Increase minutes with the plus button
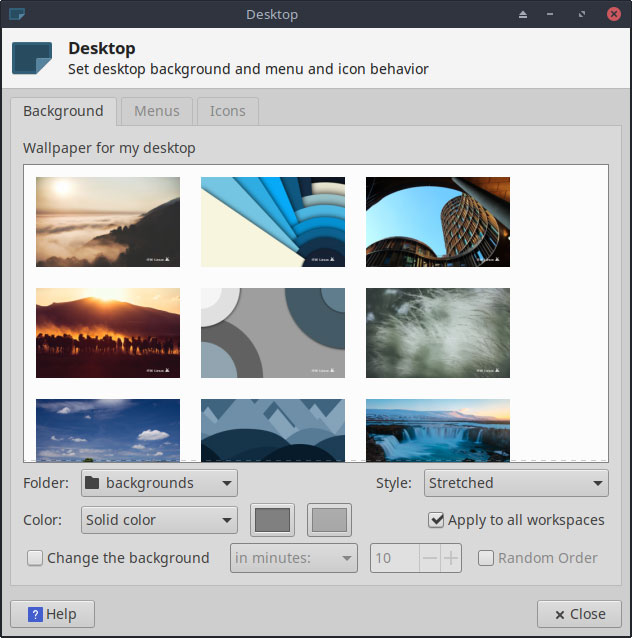Screen dimensions: 632x638 (450, 558)
